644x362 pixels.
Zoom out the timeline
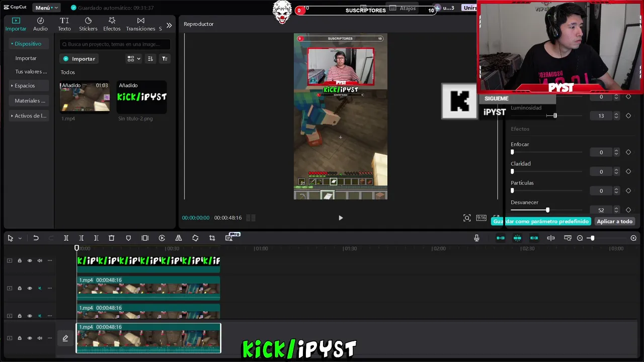click(x=580, y=238)
